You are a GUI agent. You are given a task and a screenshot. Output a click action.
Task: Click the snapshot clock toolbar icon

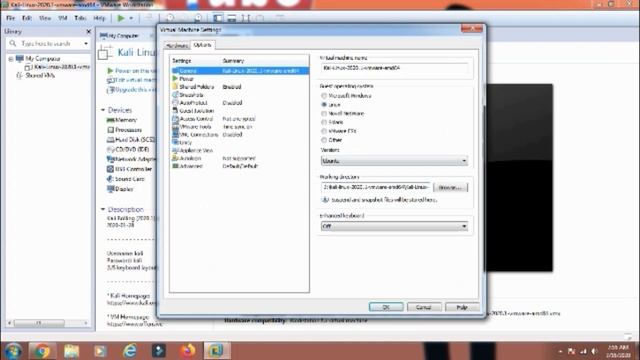click(170, 18)
